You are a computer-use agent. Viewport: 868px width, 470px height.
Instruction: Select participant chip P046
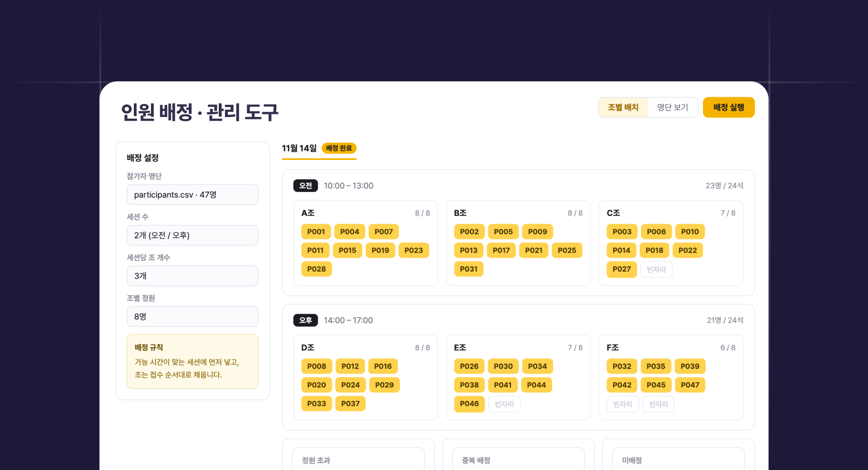(469, 404)
